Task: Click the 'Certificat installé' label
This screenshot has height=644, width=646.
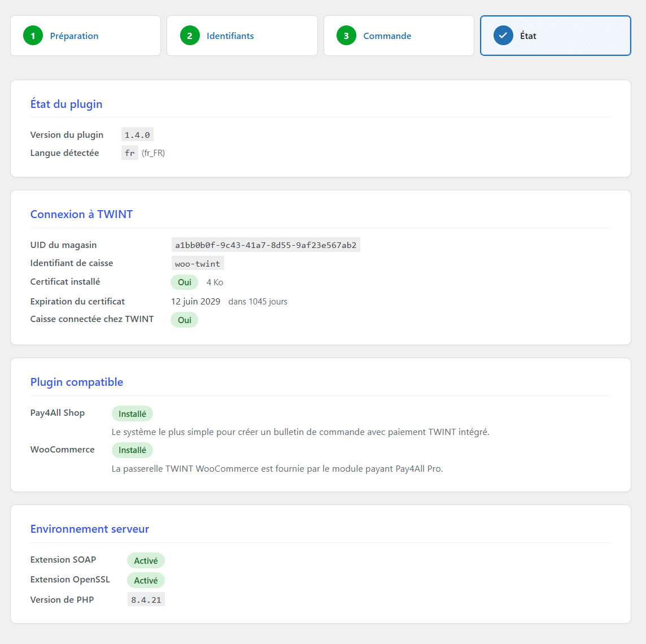Action: (x=65, y=281)
